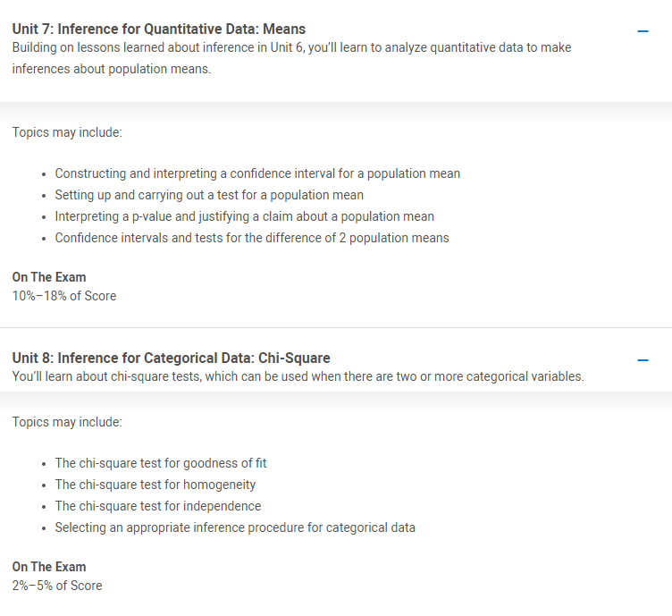Image resolution: width=672 pixels, height=616 pixels.
Task: Click the Unit 8 chi-square description text
Action: pos(298,376)
